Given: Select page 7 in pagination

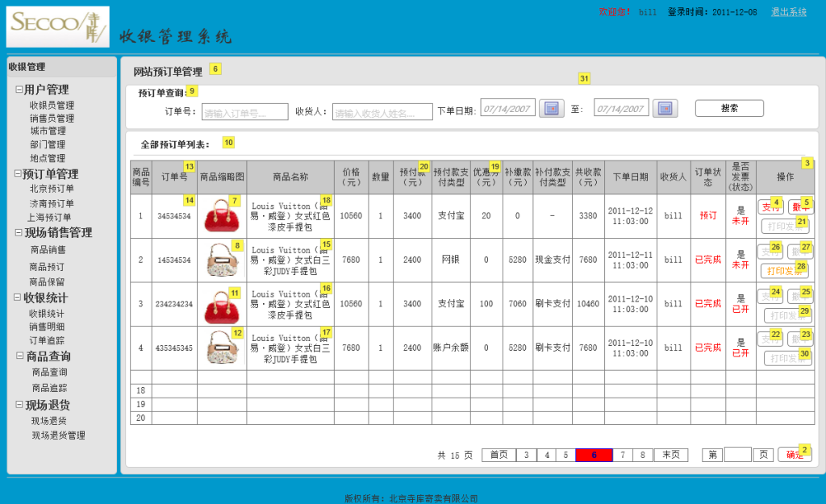Looking at the screenshot, I should pos(623,454).
